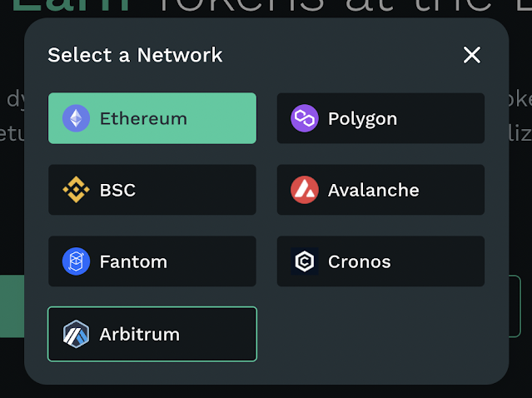Click the red Avalanche logo icon

click(305, 190)
